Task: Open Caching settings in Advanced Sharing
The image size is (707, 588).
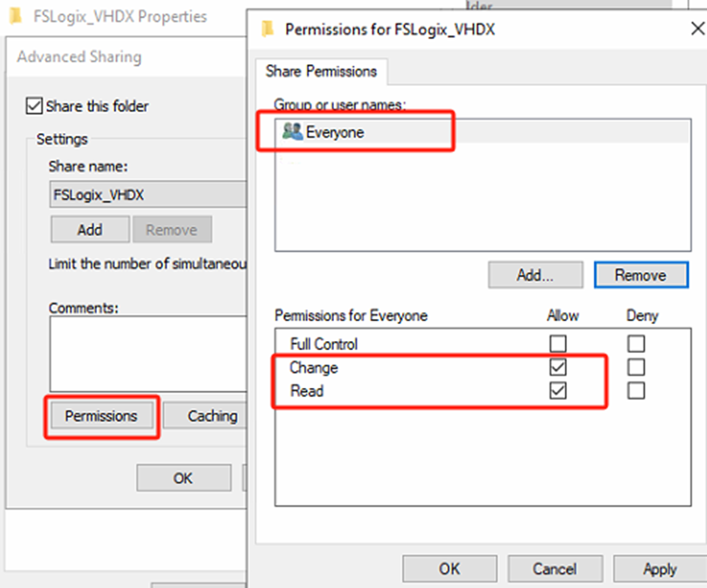Action: pyautogui.click(x=205, y=416)
